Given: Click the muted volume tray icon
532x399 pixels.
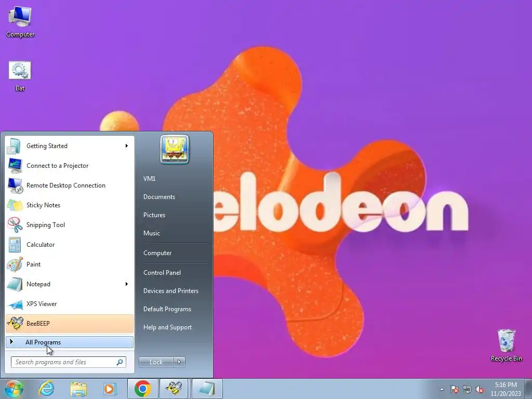Looking at the screenshot, I should tap(480, 389).
